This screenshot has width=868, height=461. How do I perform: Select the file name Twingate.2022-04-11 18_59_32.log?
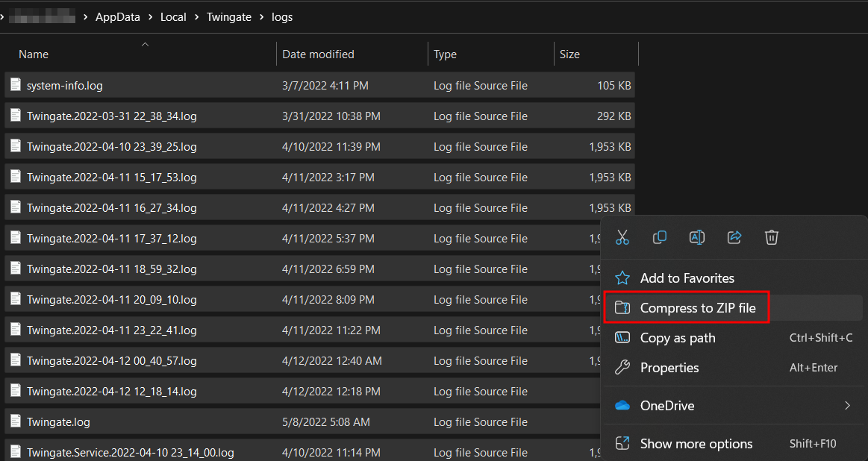tap(112, 269)
